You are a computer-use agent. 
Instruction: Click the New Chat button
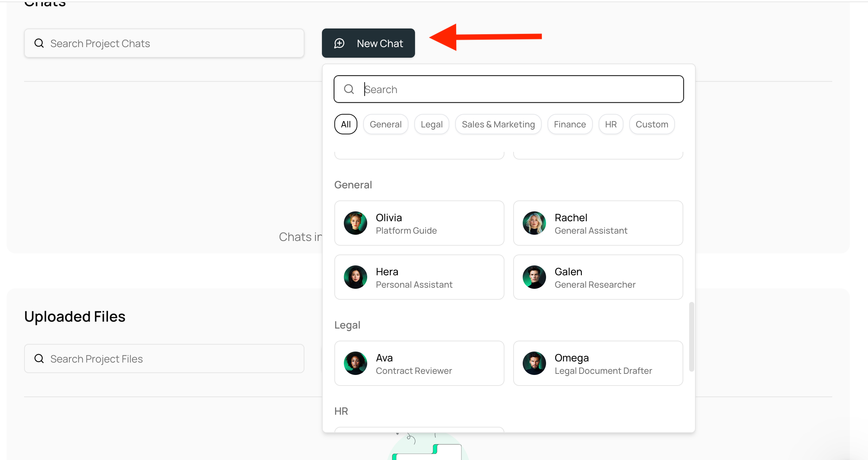click(x=368, y=43)
